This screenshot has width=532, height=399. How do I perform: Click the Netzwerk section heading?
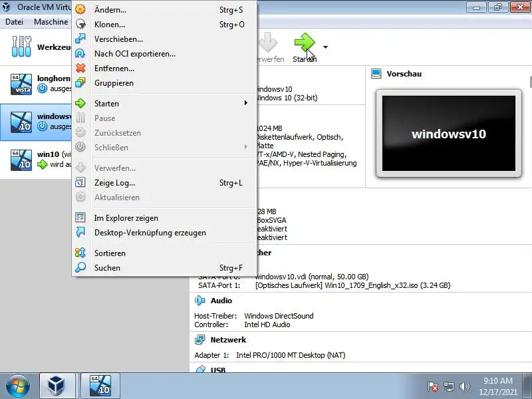click(x=228, y=340)
